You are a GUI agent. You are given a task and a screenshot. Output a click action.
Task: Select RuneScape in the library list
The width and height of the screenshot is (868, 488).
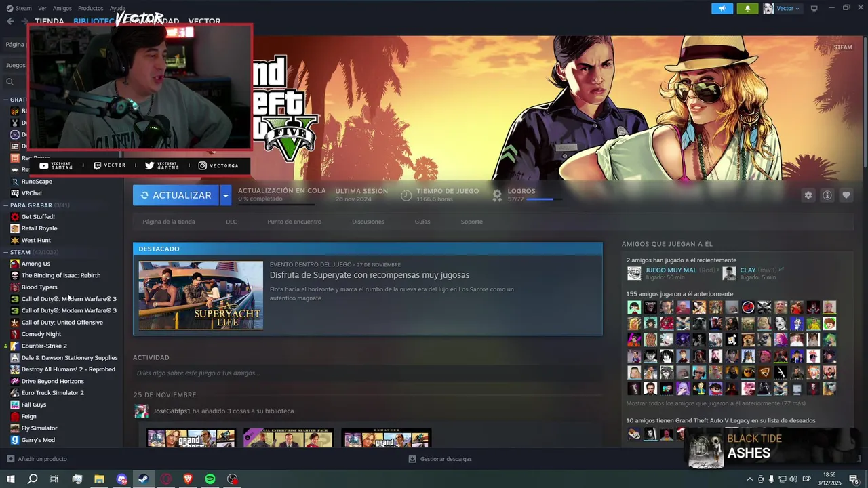37,182
